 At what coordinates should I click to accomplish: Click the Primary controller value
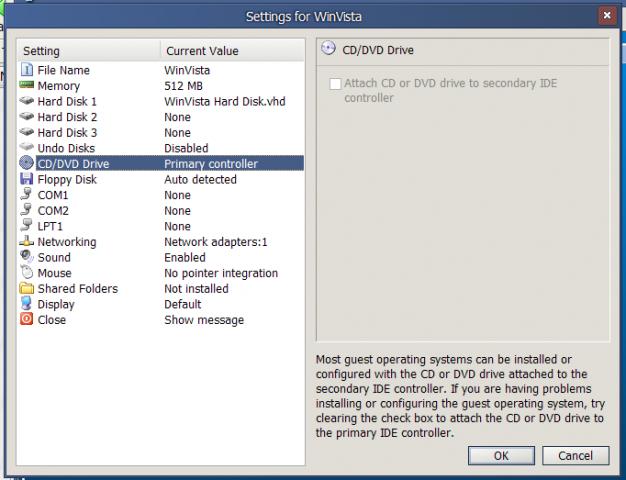point(211,164)
